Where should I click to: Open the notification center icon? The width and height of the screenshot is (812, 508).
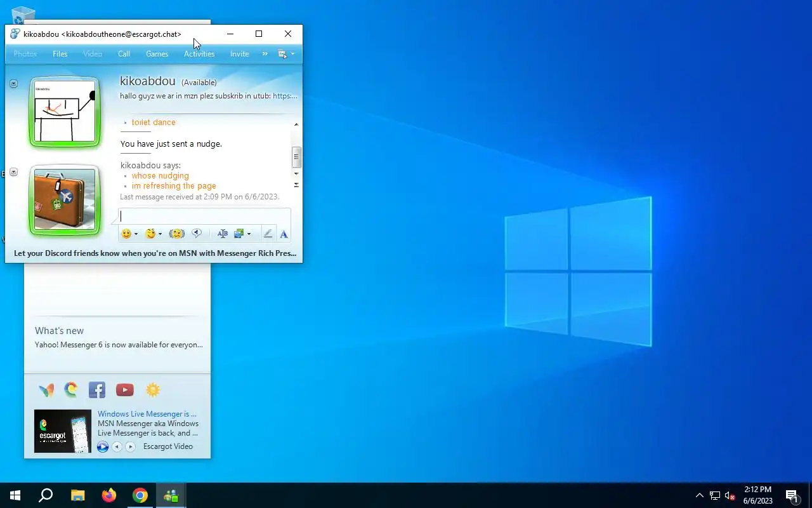coord(792,495)
